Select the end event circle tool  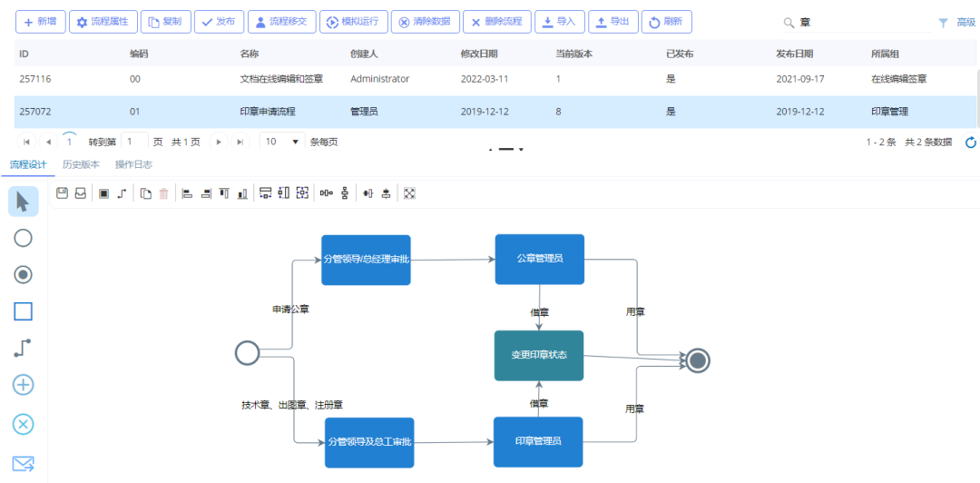coord(23,275)
